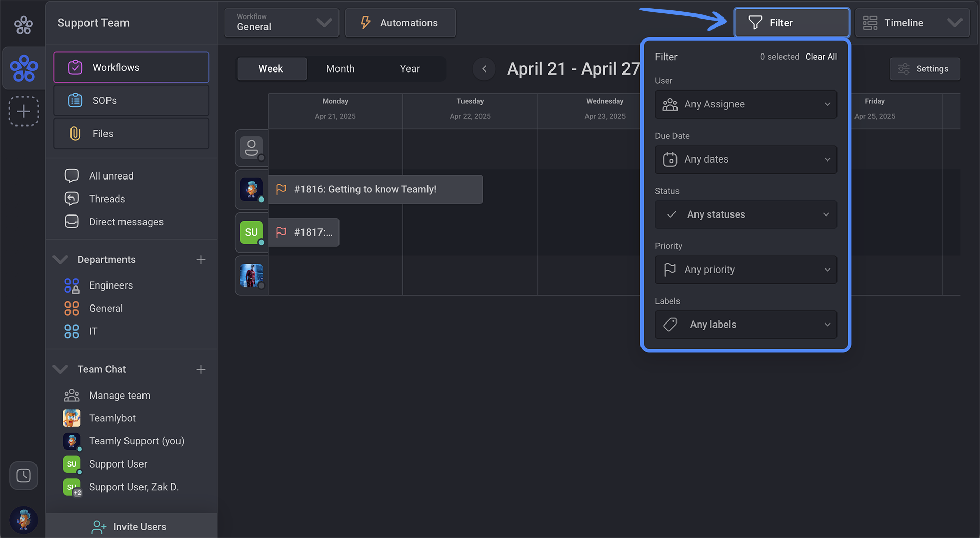Open Direct messages

126,222
